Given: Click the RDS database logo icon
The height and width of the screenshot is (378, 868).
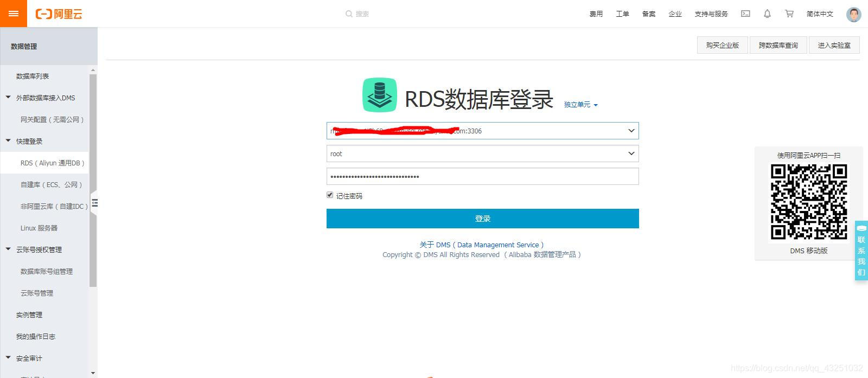Looking at the screenshot, I should point(379,95).
